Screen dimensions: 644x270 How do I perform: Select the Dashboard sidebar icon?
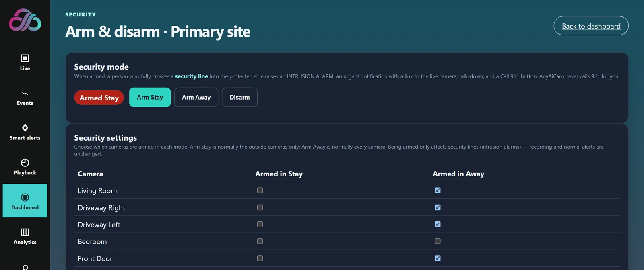coord(25,197)
